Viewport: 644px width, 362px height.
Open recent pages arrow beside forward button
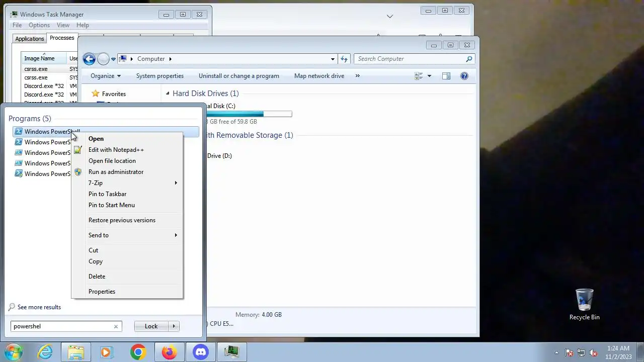click(x=113, y=59)
